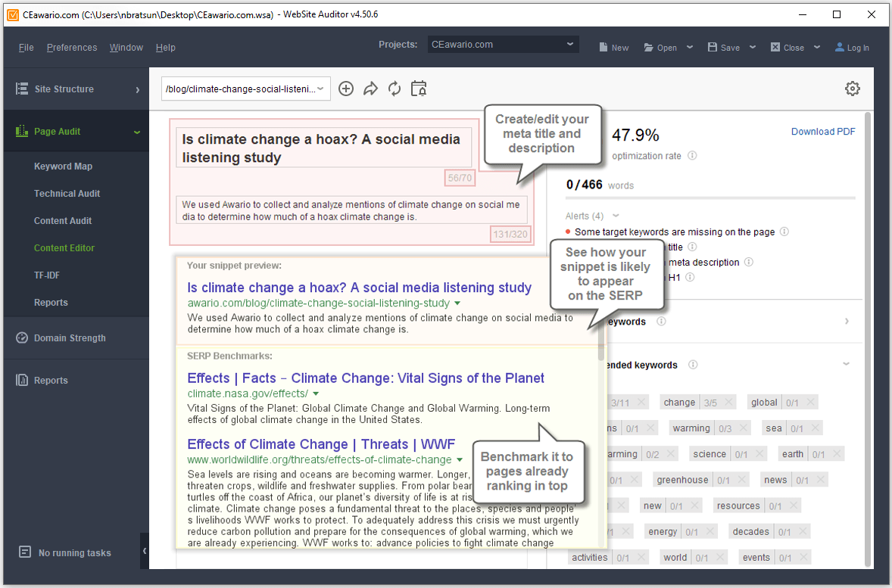Viewport: 892px width, 588px height.
Task: Open the Projects dropdown CEawario.com
Action: click(503, 45)
